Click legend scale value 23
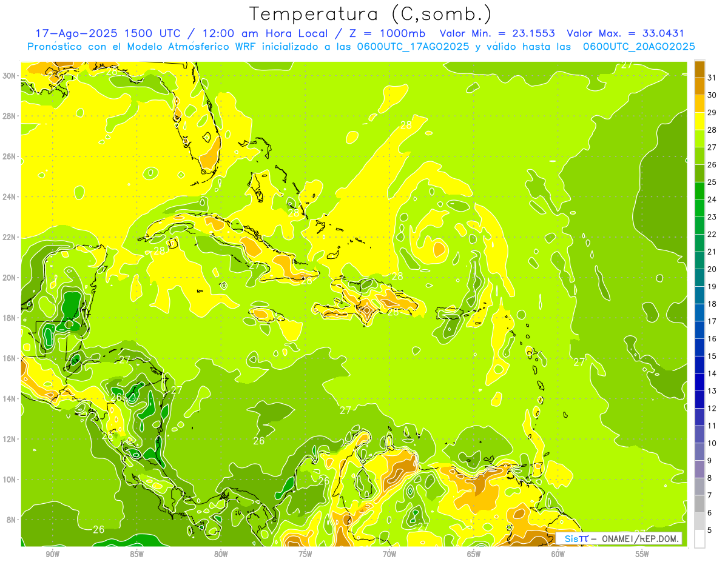Viewport: 728px width, 562px height. 712,216
